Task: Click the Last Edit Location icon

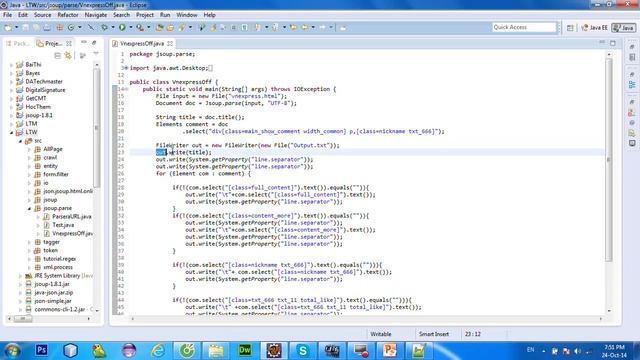Action: point(293,27)
